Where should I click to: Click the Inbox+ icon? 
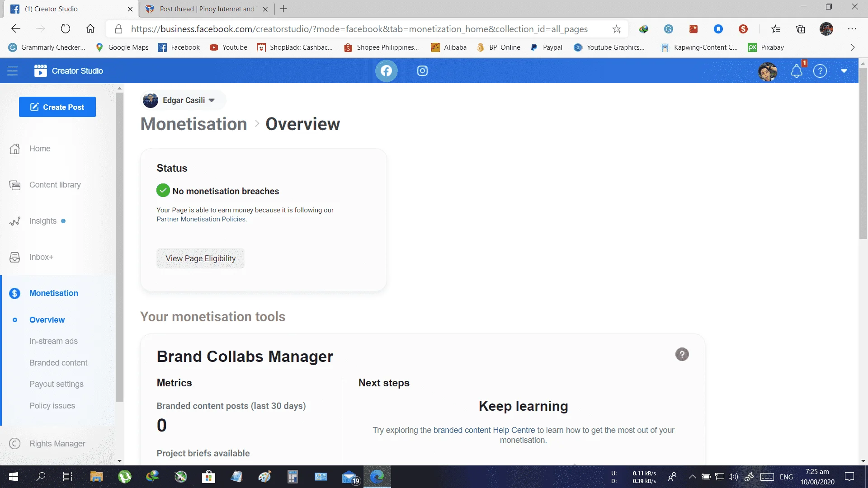tap(15, 257)
